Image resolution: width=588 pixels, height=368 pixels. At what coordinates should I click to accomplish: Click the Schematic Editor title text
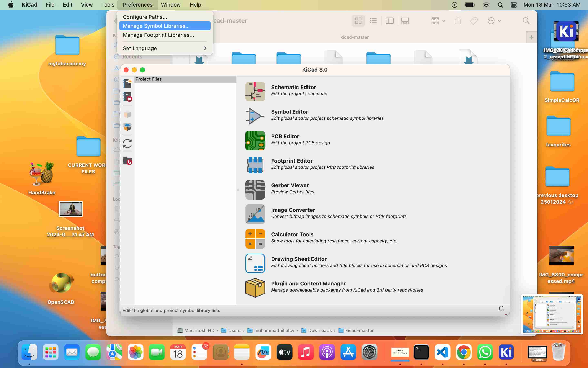pos(293,87)
